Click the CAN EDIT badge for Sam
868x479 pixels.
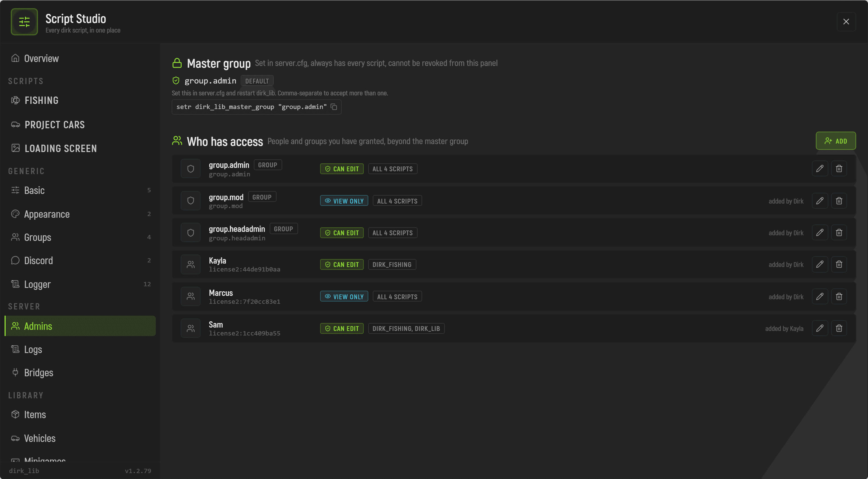click(x=342, y=329)
